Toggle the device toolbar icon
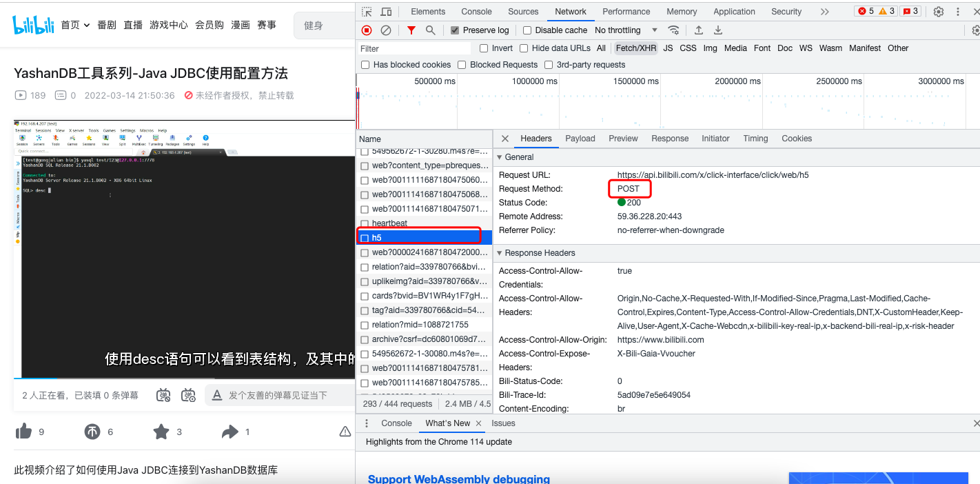Screen dimensions: 980x484 coord(386,12)
